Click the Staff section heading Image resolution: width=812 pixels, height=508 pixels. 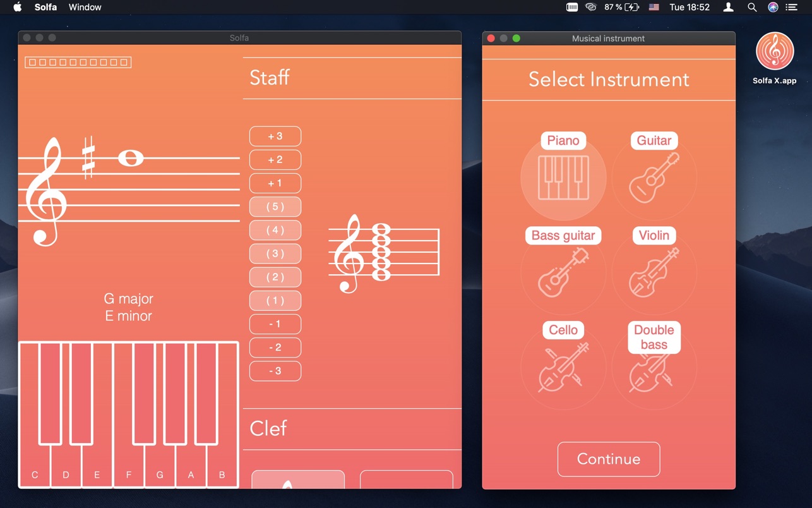coord(270,78)
